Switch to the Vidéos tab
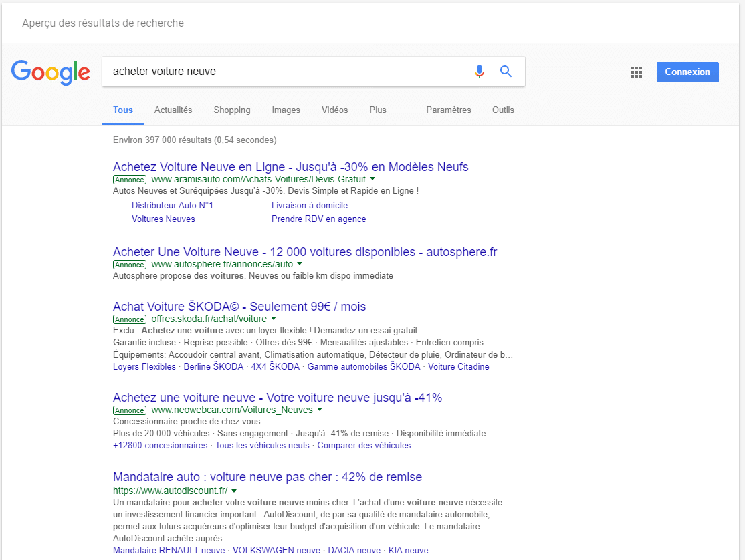The image size is (745, 560). [x=334, y=110]
